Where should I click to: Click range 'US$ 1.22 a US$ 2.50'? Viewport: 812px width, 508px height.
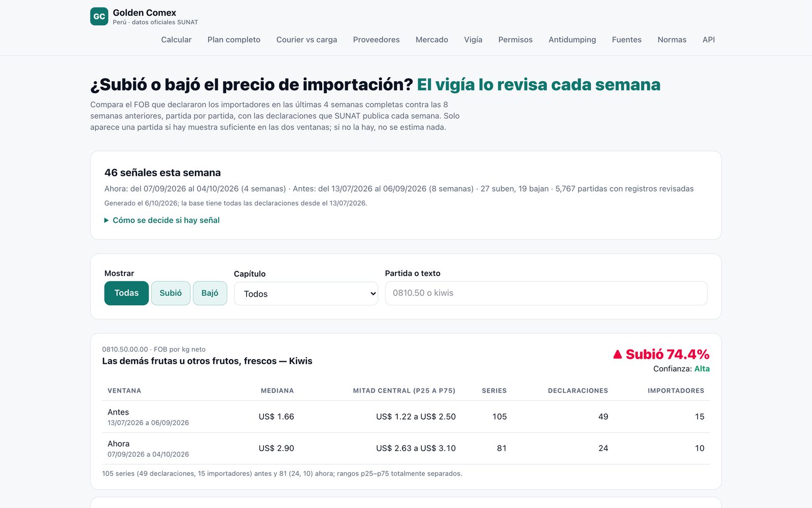[x=416, y=417]
